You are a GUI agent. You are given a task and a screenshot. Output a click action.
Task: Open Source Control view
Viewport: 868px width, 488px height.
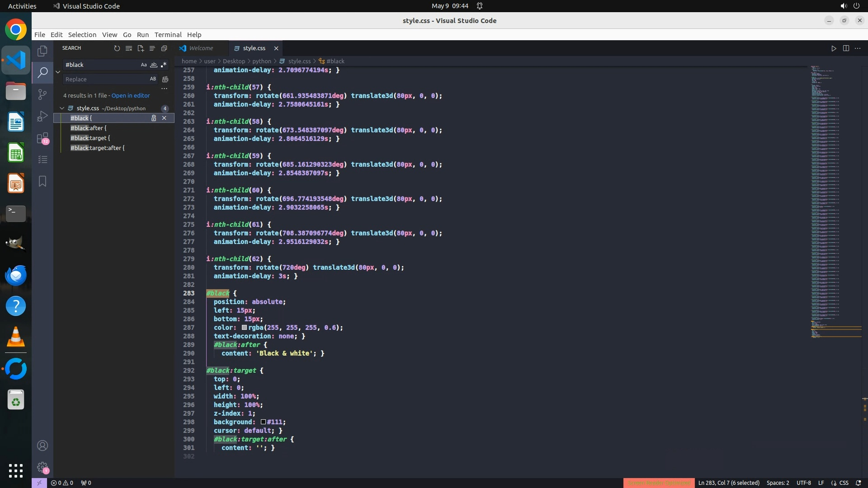point(42,94)
